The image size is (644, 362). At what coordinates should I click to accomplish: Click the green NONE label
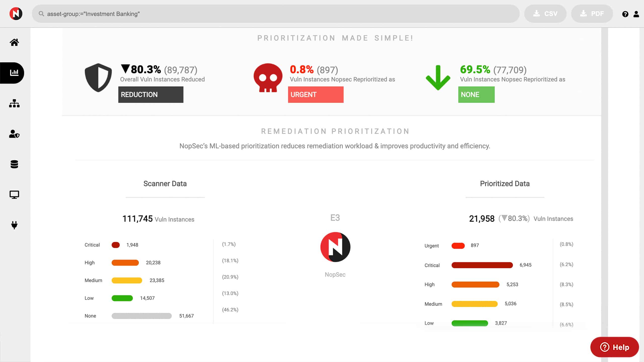coord(476,95)
